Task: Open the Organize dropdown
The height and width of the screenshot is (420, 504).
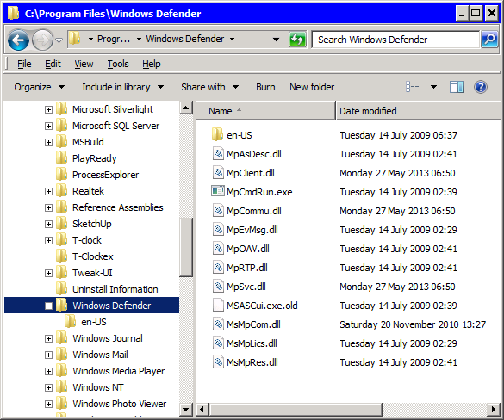Action: (40, 87)
